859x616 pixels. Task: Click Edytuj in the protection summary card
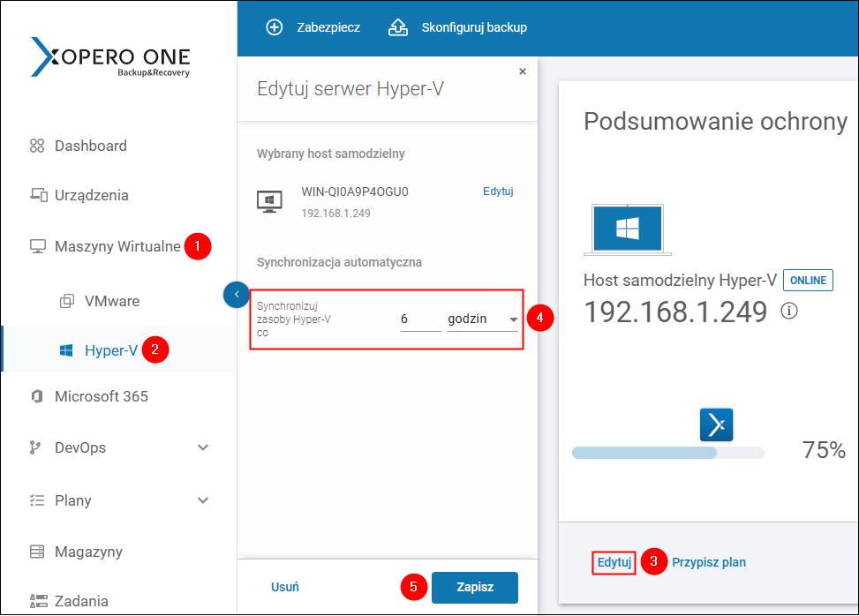[614, 562]
